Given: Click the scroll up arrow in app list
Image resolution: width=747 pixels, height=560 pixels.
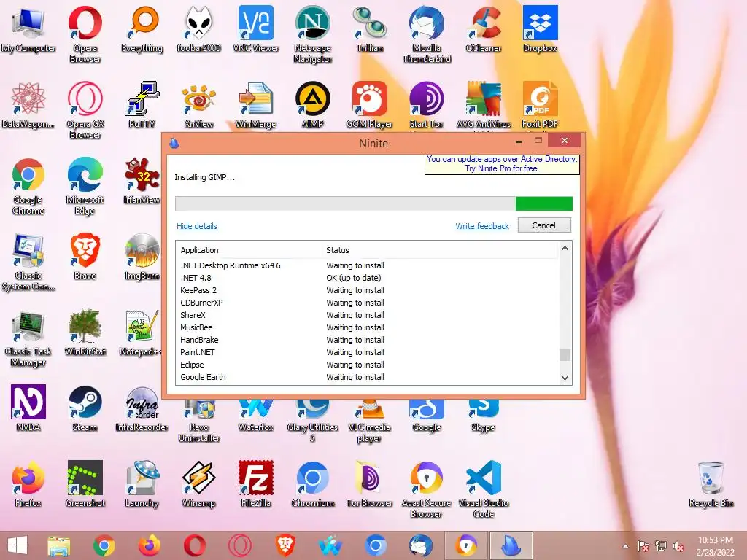Looking at the screenshot, I should click(565, 248).
